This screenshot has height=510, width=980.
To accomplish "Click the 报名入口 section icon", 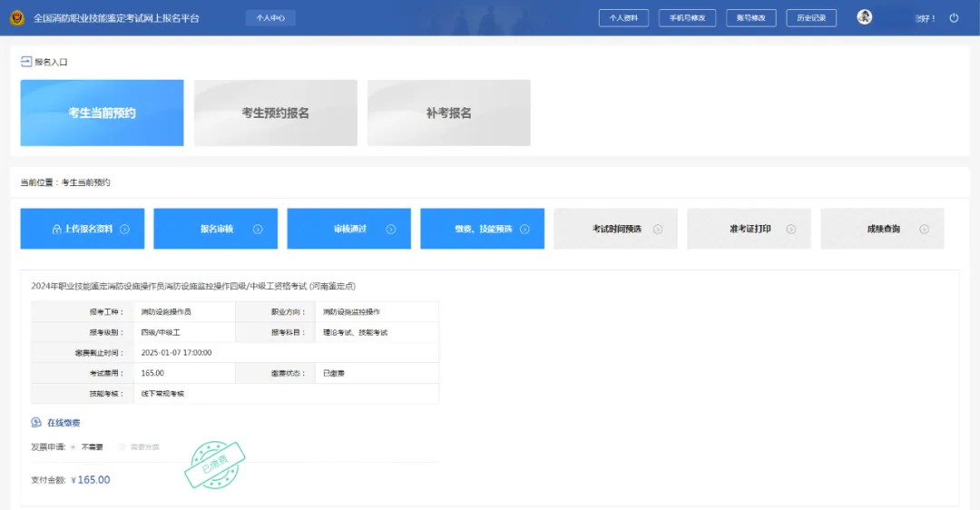I will pos(26,61).
